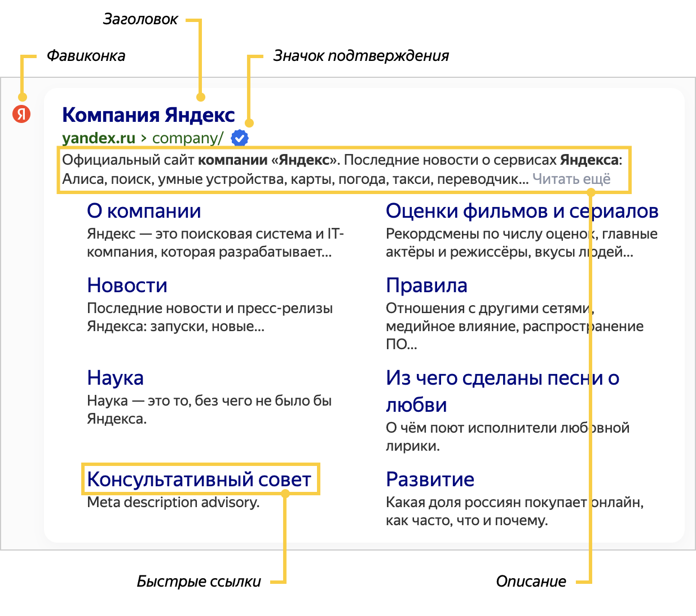Click the Meta description advisory text
Image resolution: width=696 pixels, height=616 pixels.
173,502
